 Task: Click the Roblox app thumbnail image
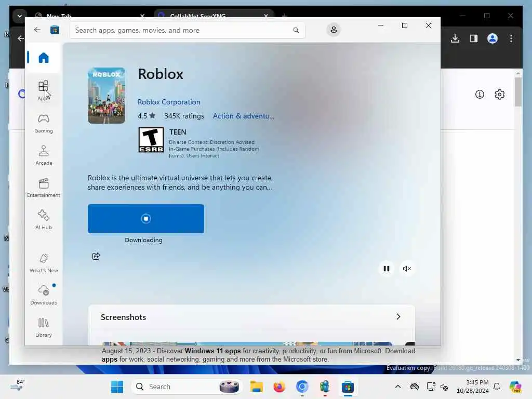[x=107, y=96]
